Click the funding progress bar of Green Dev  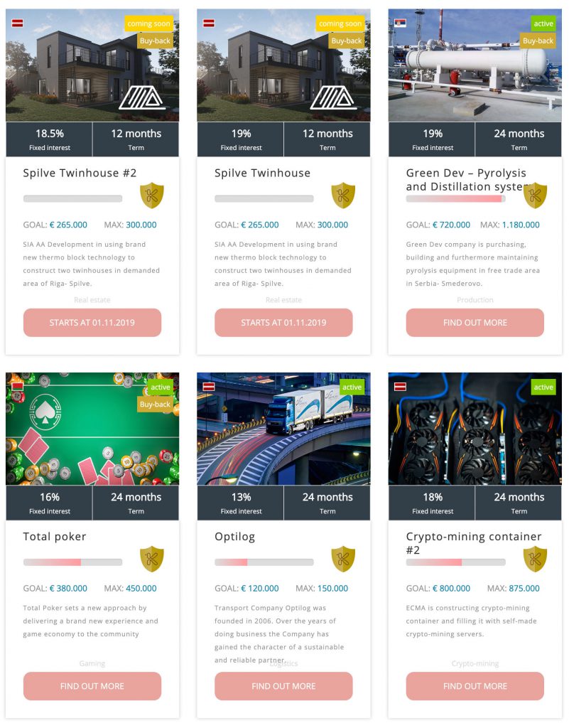tap(455, 199)
